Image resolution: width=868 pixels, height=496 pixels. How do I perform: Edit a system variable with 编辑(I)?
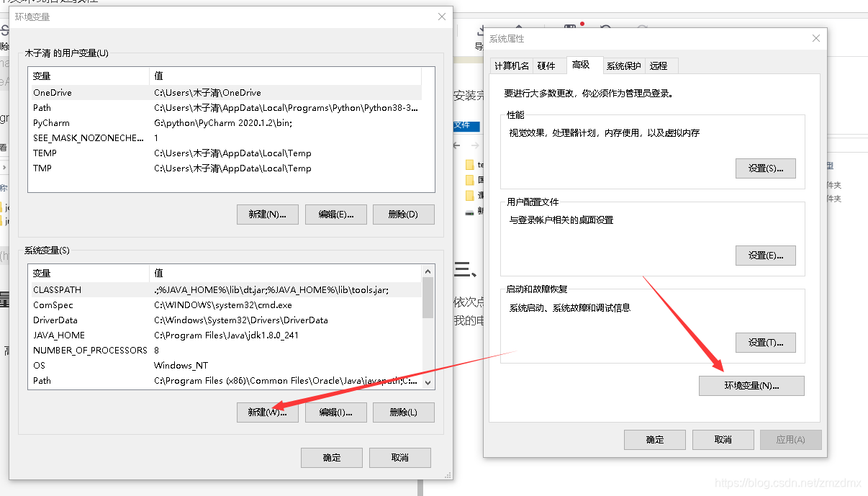335,412
